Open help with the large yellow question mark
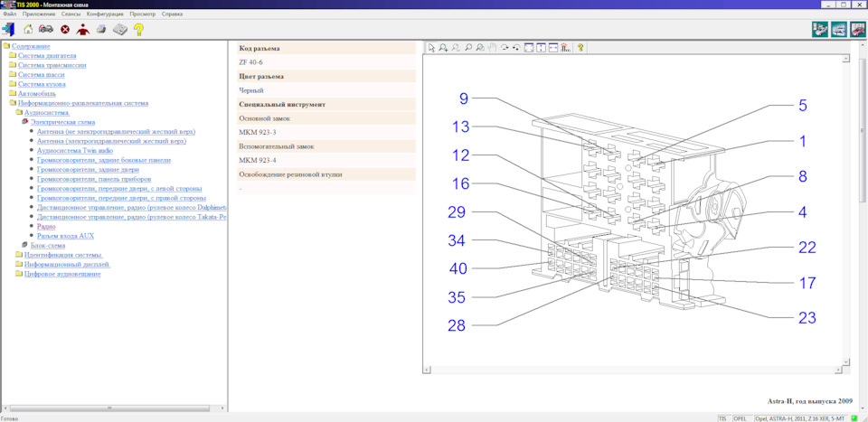The width and height of the screenshot is (868, 422). tap(138, 29)
